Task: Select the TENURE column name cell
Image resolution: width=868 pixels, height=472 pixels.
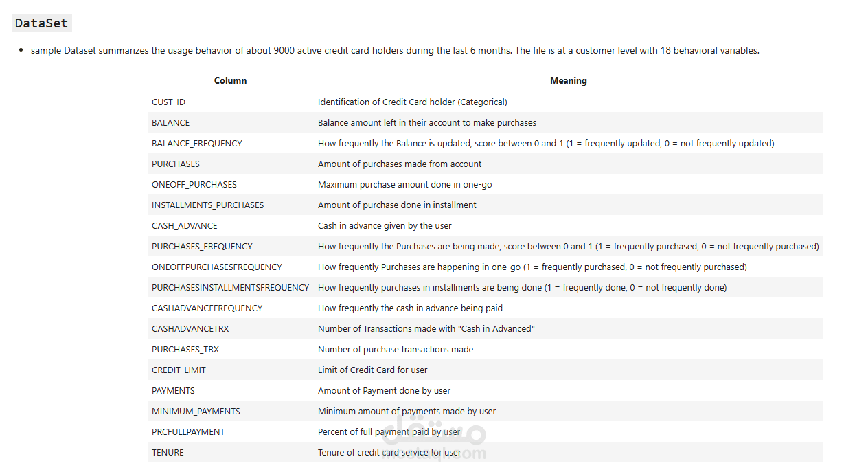Action: 168,453
